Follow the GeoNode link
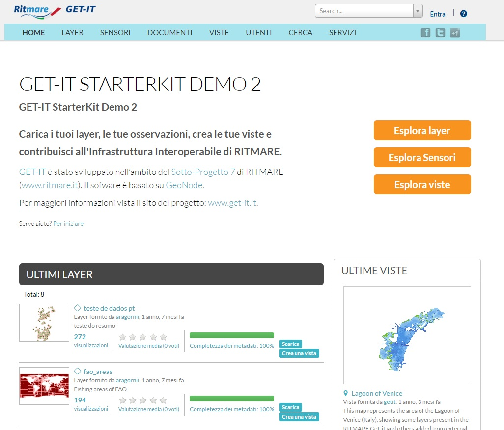Viewport: 504px width, 430px height. (184, 185)
